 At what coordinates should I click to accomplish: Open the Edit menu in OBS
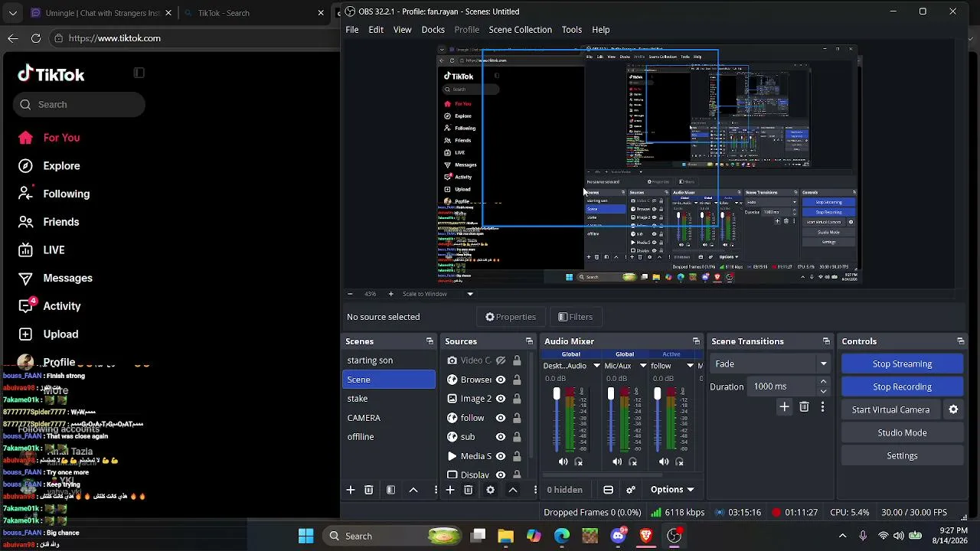[x=376, y=30]
